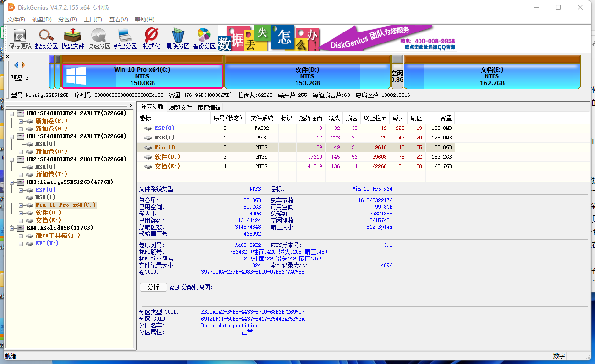Open the 工具(T) menu
The height and width of the screenshot is (364, 595).
click(93, 20)
